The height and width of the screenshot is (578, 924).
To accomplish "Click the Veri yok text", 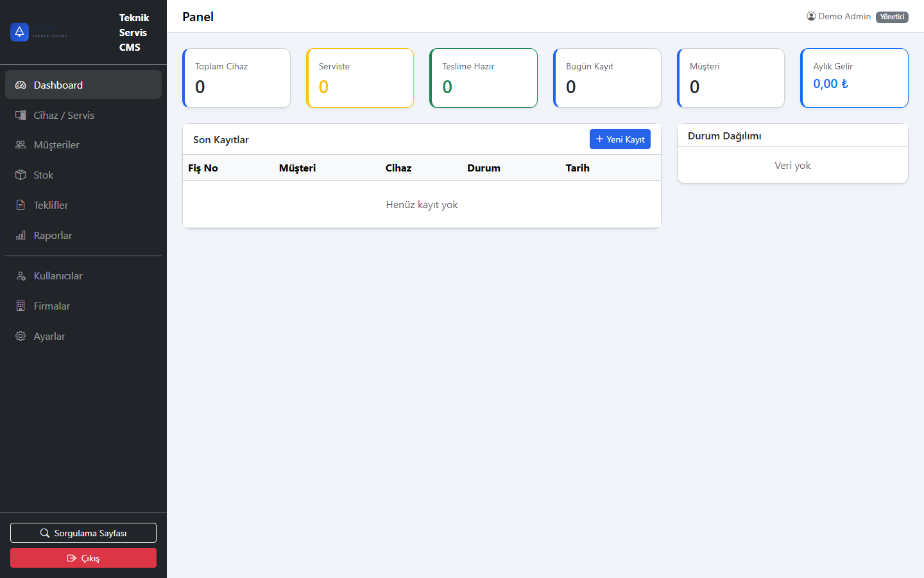I will (x=792, y=165).
